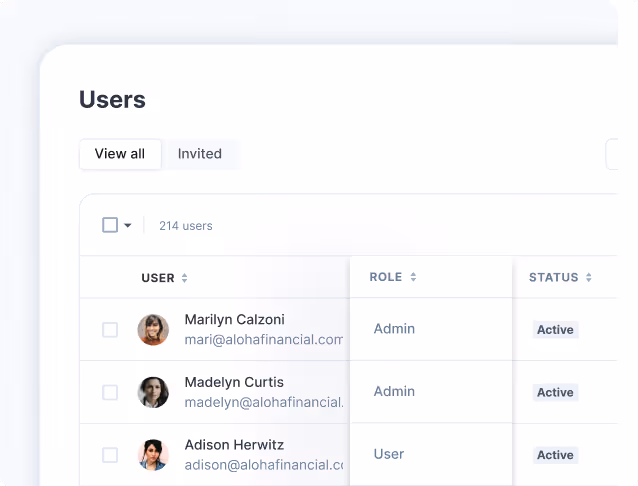Select Adison Herwitz's row checkbox

coord(110,455)
